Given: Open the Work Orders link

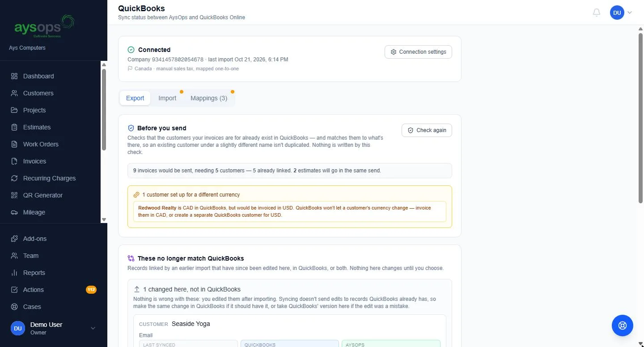Looking at the screenshot, I should [50, 144].
